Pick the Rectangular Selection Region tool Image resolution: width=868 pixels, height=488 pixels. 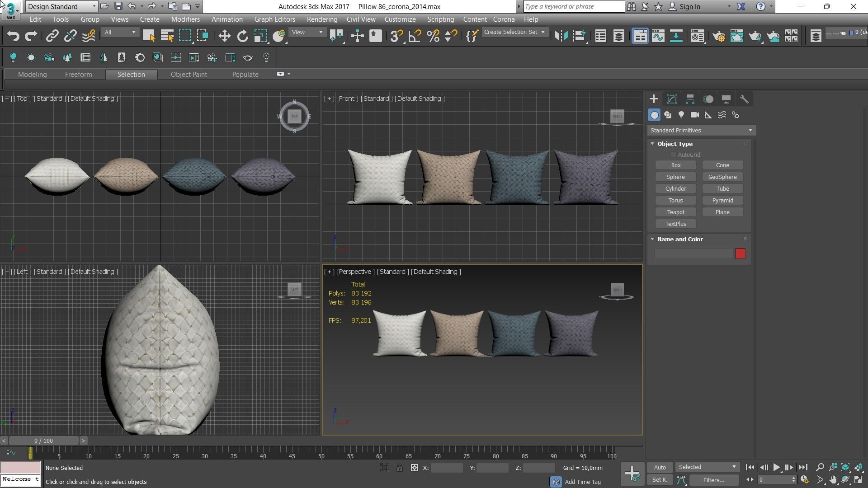click(x=185, y=36)
